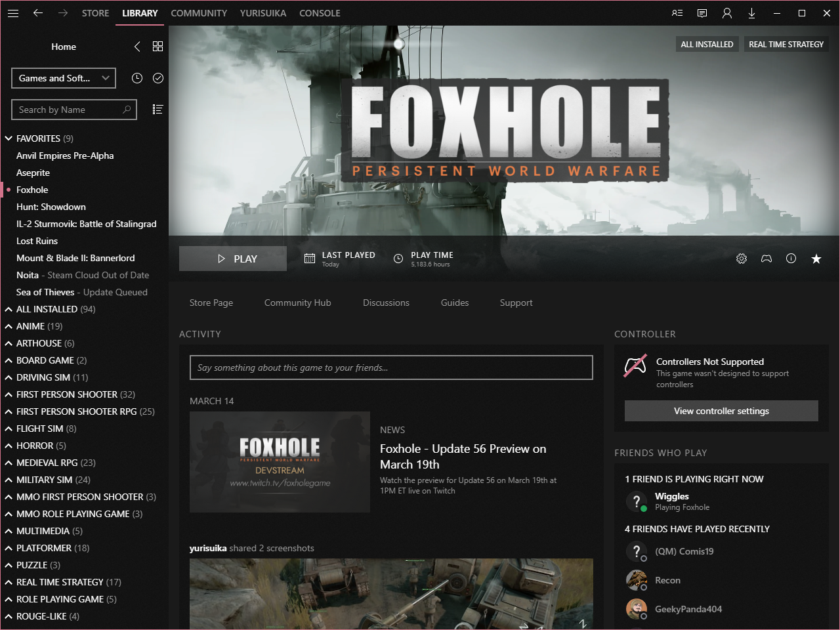840x630 pixels.
Task: Open the Foxhole Support link
Action: pos(516,303)
